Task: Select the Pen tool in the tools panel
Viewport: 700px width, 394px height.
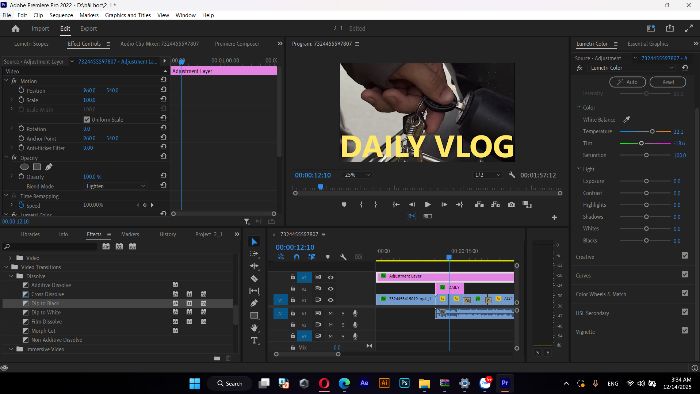Action: 254,303
